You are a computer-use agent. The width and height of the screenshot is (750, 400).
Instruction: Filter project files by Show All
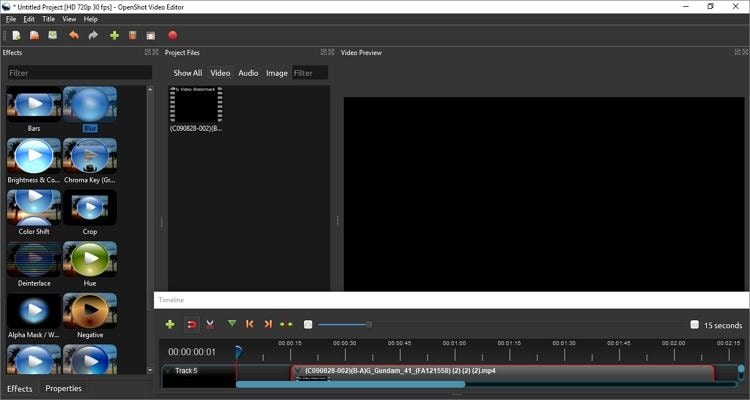(x=188, y=73)
